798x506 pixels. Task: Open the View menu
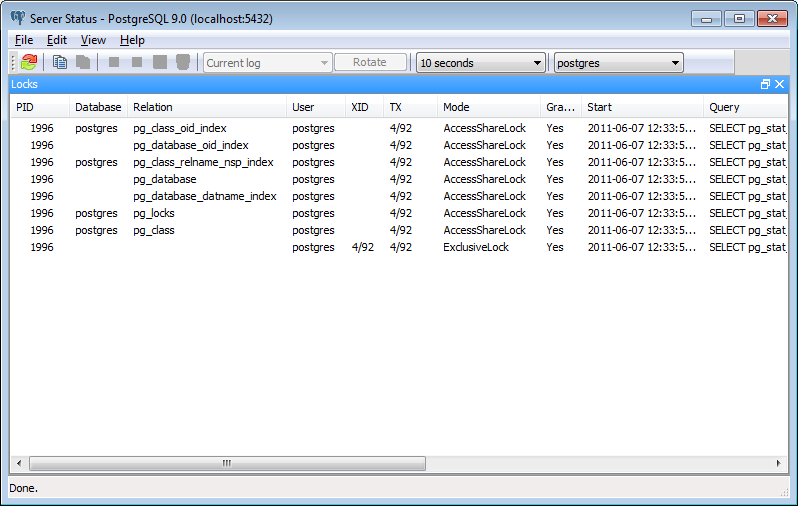pyautogui.click(x=93, y=40)
